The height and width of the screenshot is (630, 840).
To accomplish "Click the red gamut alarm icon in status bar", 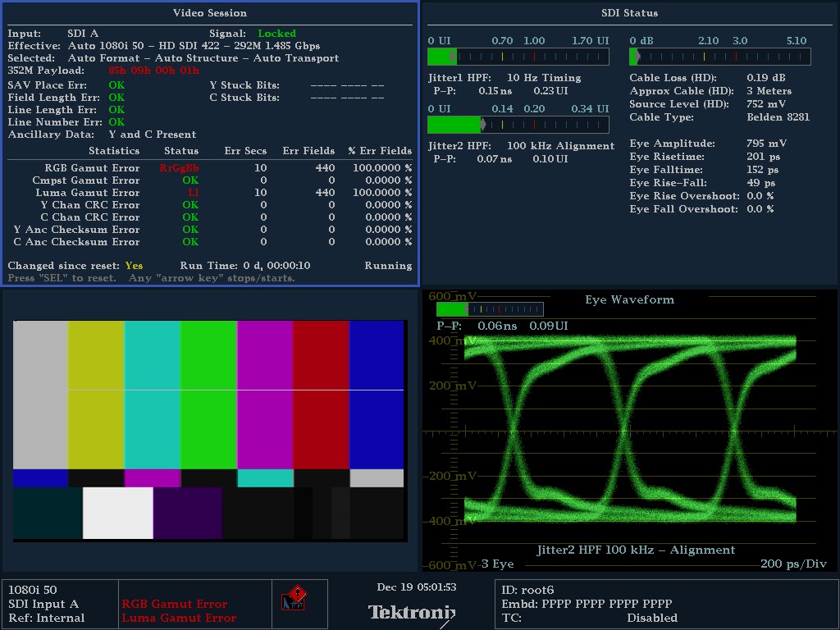I will (x=294, y=598).
